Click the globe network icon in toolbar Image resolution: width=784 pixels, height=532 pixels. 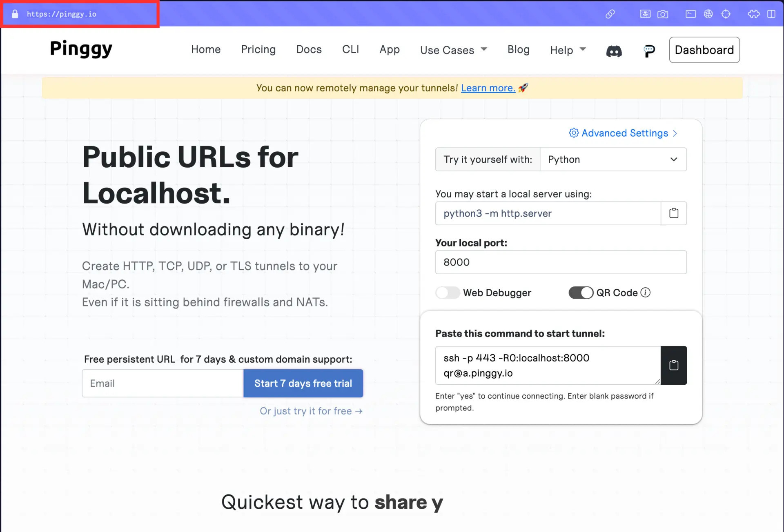coord(708,14)
